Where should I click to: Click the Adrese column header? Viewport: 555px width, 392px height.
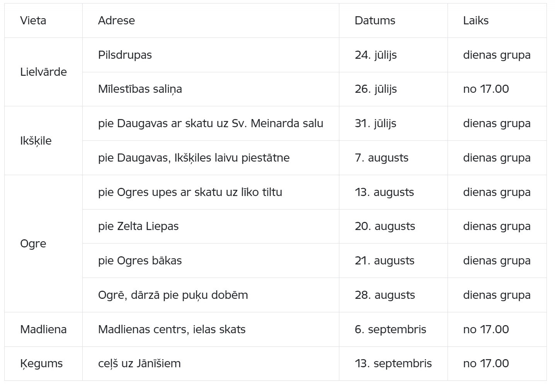pos(211,20)
